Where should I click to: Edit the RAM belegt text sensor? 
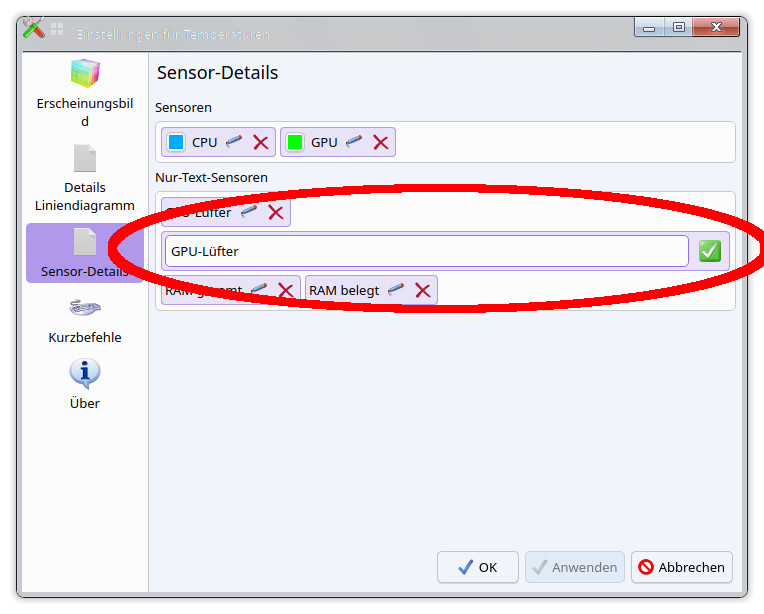(x=396, y=290)
